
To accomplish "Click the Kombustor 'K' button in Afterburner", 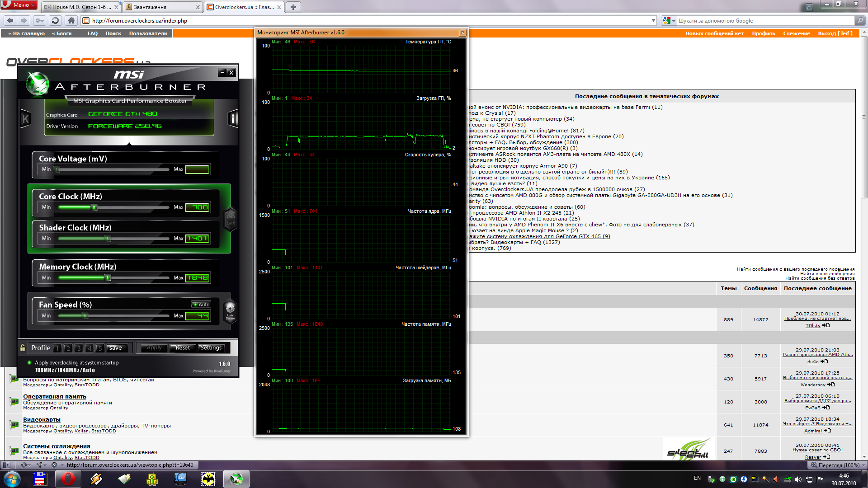I will 26,119.
